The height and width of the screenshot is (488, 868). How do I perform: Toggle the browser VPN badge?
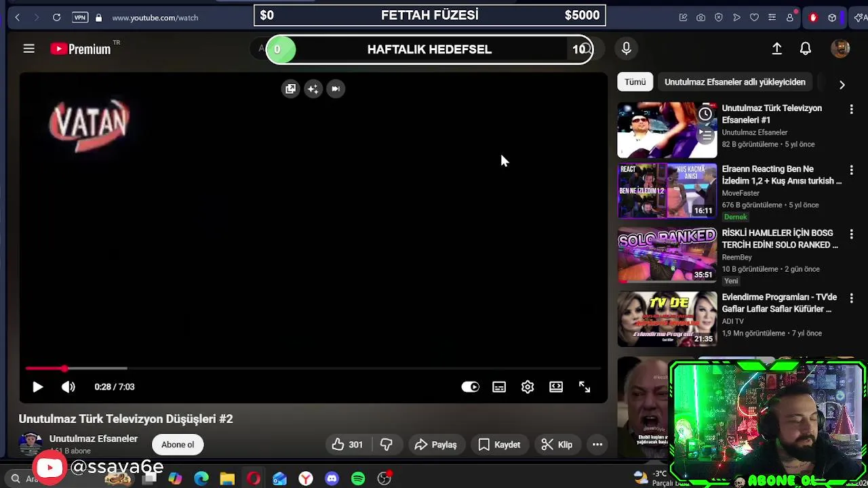pos(80,17)
